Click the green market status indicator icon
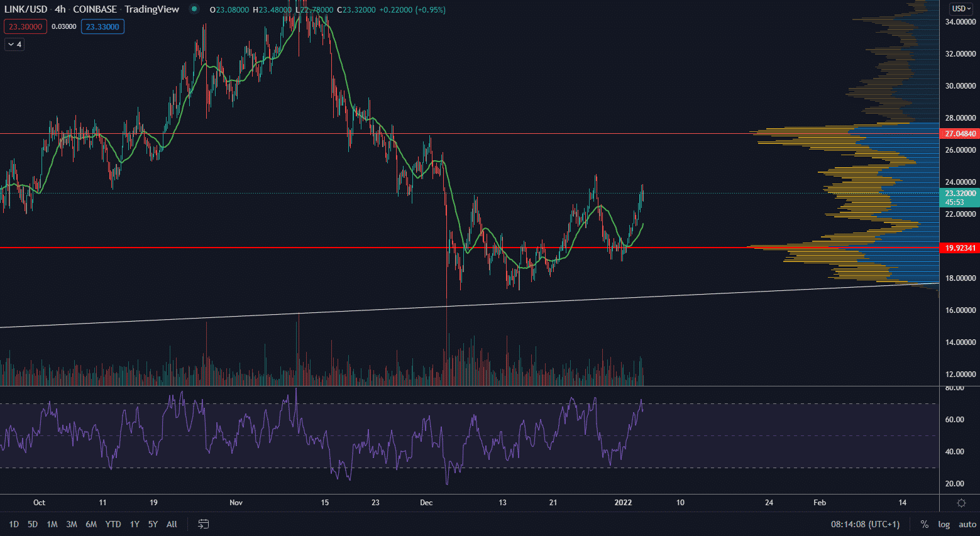Viewport: 980px width, 536px height. [x=194, y=9]
